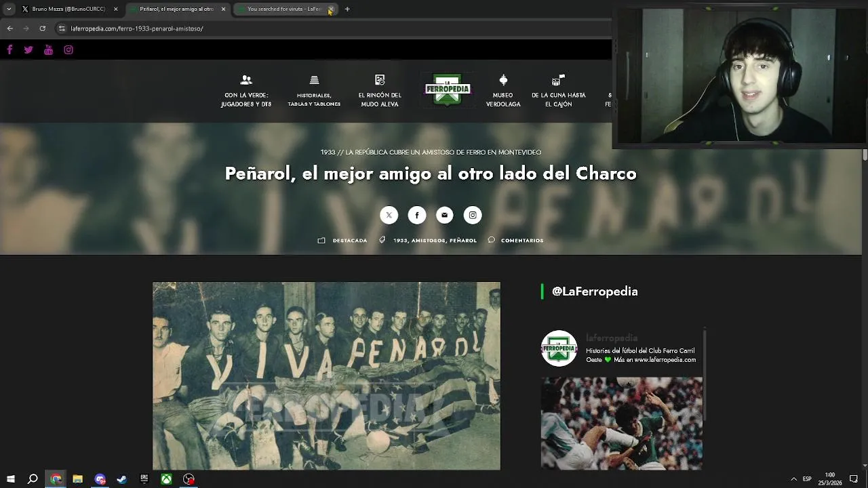
Task: Open 'Historiales, tablas y tablones' menu
Action: [314, 91]
